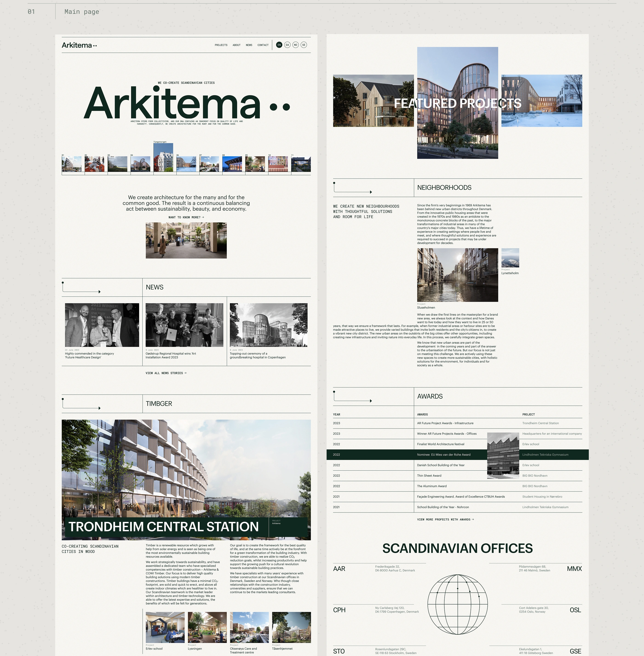Select the Tingstorget enlarged project thumbnail
The image size is (644, 656).
point(163,157)
